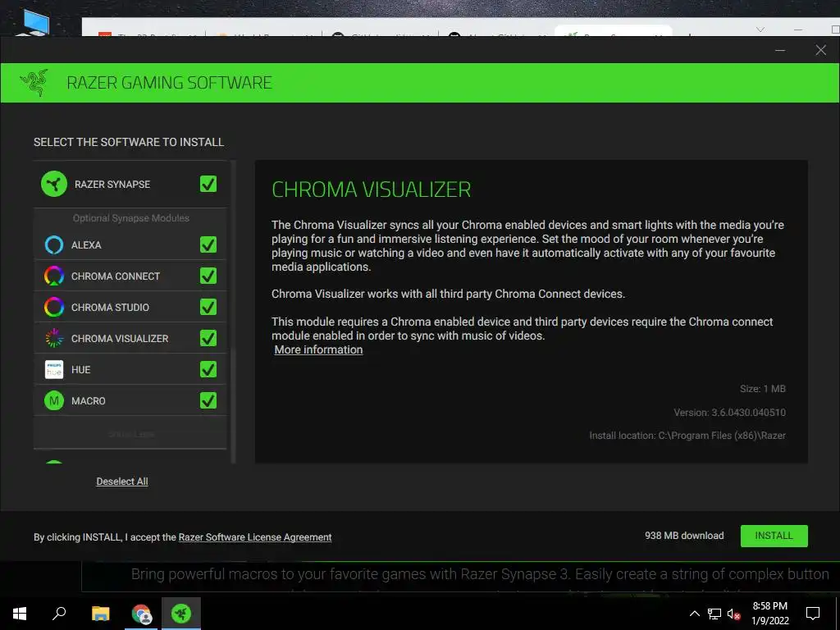Click Razer installer taskbar icon

(181, 614)
